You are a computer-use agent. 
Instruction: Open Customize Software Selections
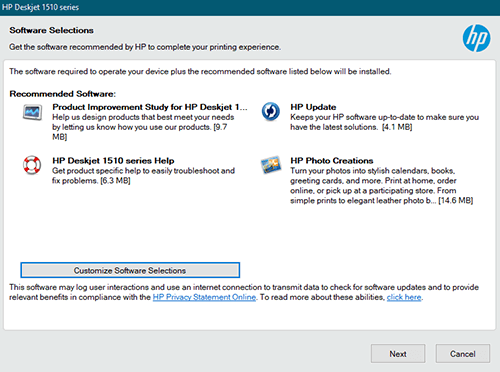130,270
